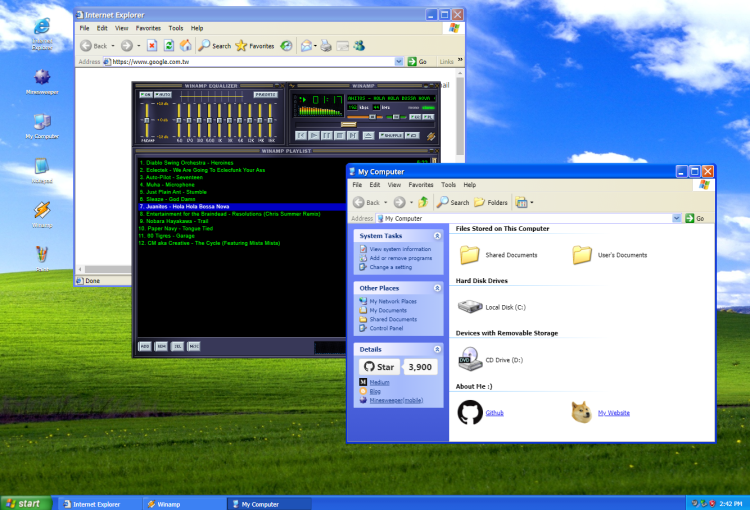The height and width of the screenshot is (510, 750).
Task: Open the Winamp equalizer PRESETS menu
Action: tap(265, 95)
